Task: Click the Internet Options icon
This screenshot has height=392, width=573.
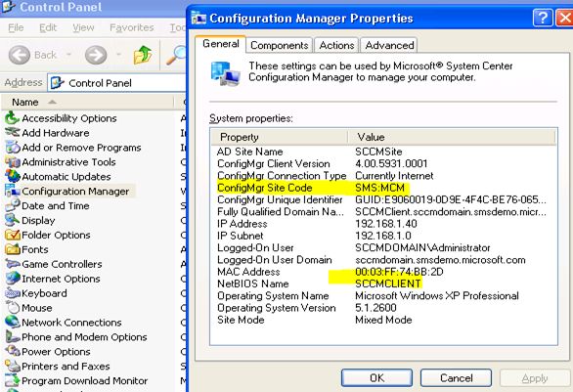Action: (12, 279)
